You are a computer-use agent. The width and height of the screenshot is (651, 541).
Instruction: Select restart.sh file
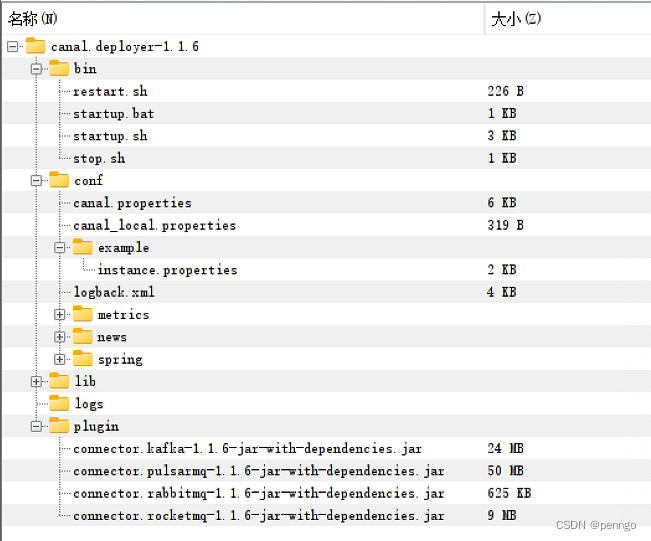point(110,91)
